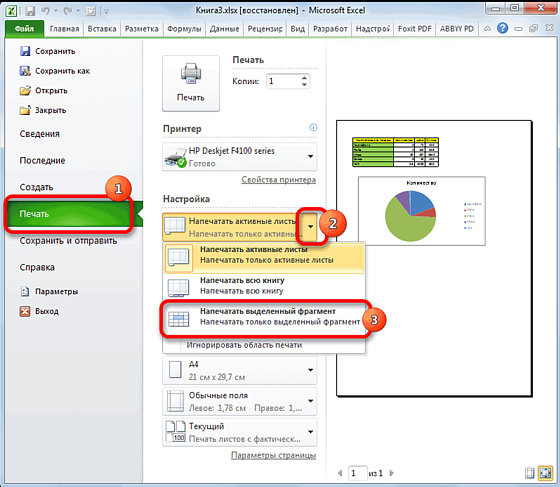This screenshot has width=560, height=487.
Task: Open Сведения section in sidebar
Action: [39, 134]
